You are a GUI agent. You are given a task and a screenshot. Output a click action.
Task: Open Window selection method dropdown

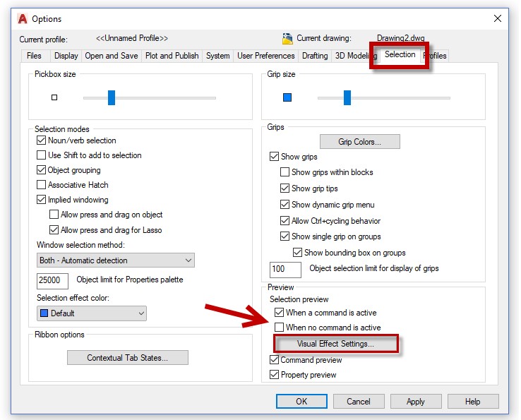[x=116, y=260]
